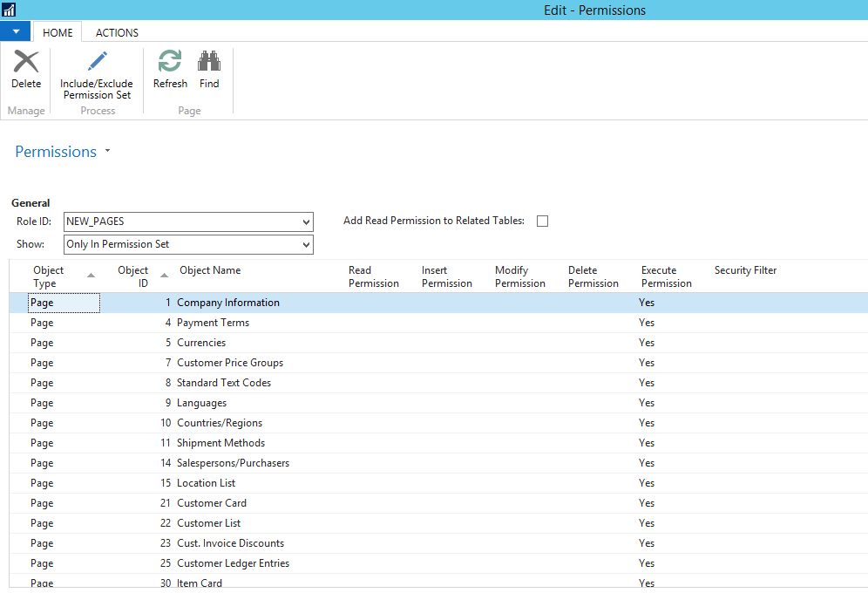The width and height of the screenshot is (868, 593).
Task: Click Include/Exclude Permission Set pencil icon
Action: click(97, 63)
